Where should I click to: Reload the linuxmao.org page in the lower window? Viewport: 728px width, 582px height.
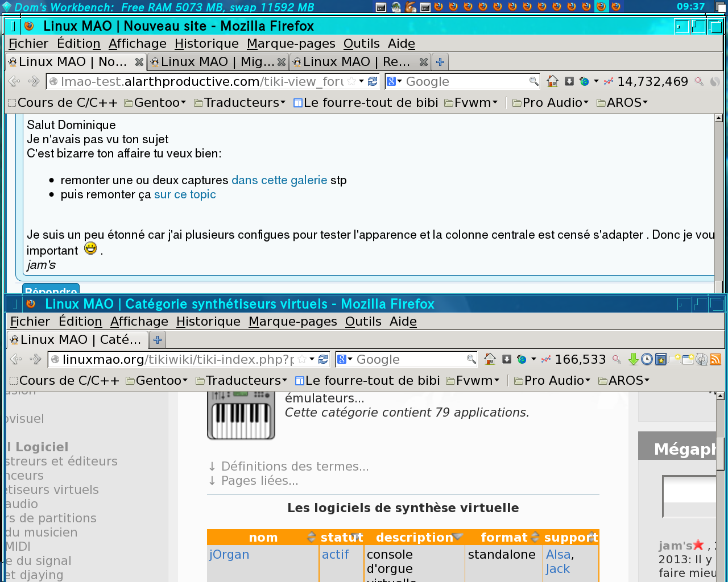click(323, 360)
